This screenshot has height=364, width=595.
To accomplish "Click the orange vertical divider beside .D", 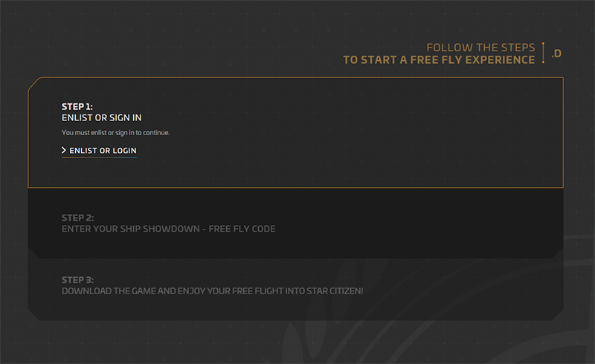I will tap(544, 53).
